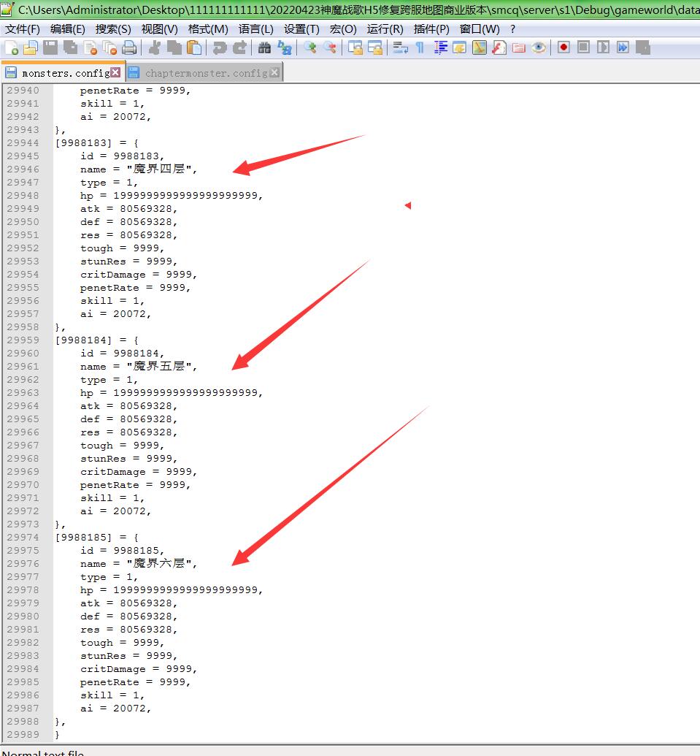Toggle file monitoring eye icon

[x=539, y=47]
